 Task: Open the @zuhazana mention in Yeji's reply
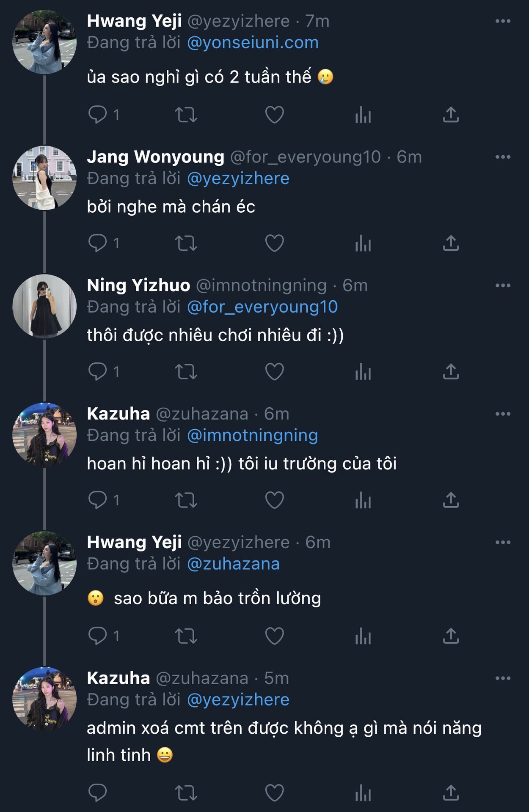coord(233,564)
